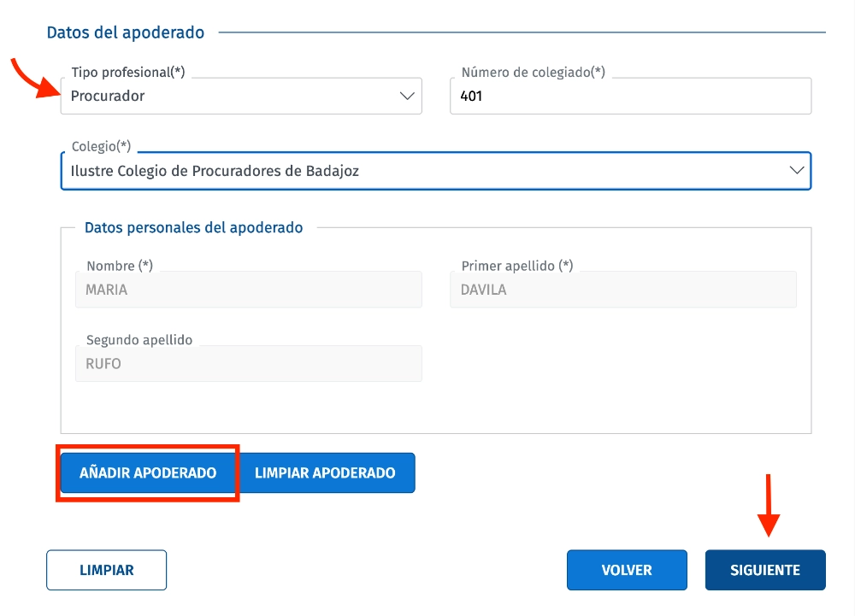Select the Número de colegiado field
The image size is (855, 616).
pos(630,96)
